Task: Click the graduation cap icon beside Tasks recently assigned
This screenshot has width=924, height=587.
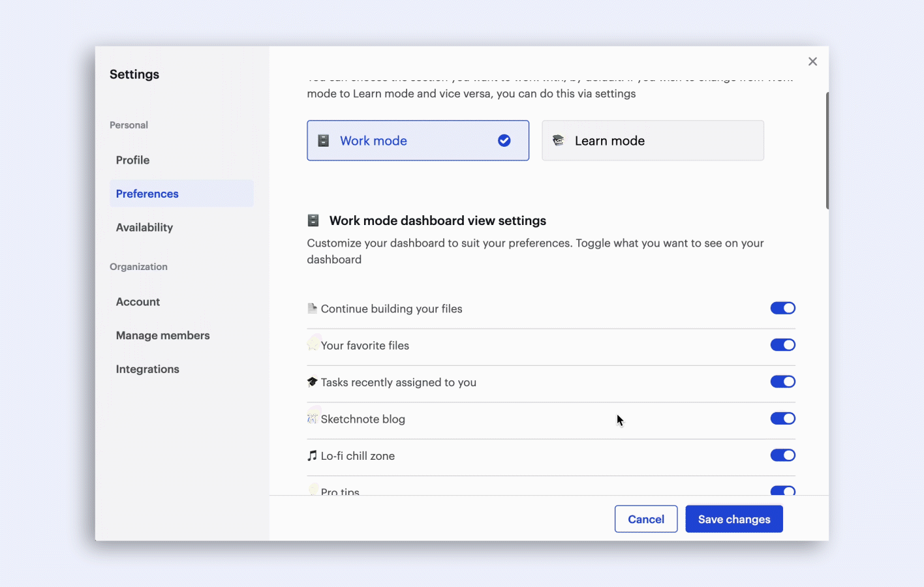Action: (312, 382)
